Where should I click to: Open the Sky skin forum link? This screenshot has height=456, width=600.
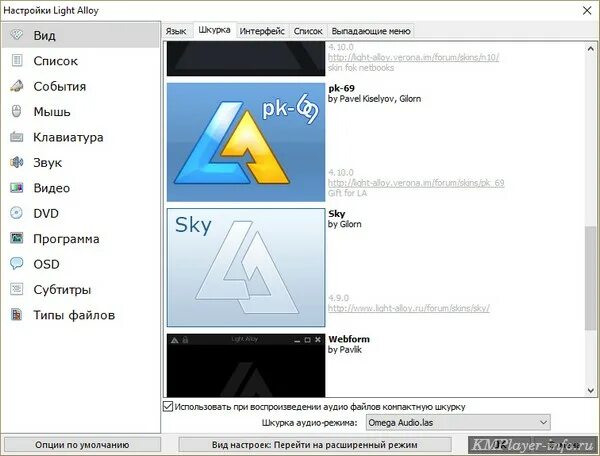point(409,308)
